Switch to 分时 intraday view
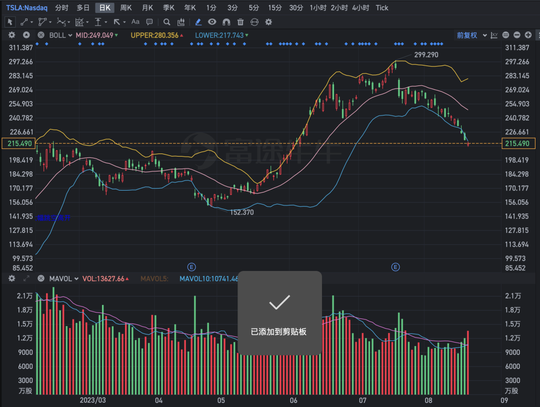The width and height of the screenshot is (540, 407). click(62, 8)
